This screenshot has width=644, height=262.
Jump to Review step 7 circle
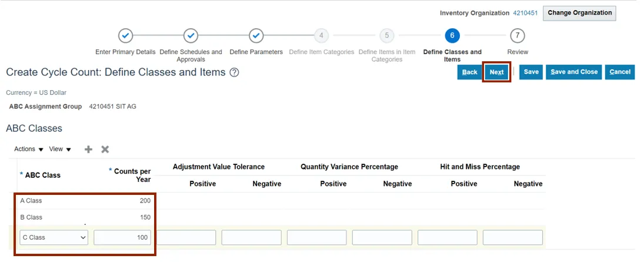tap(517, 36)
